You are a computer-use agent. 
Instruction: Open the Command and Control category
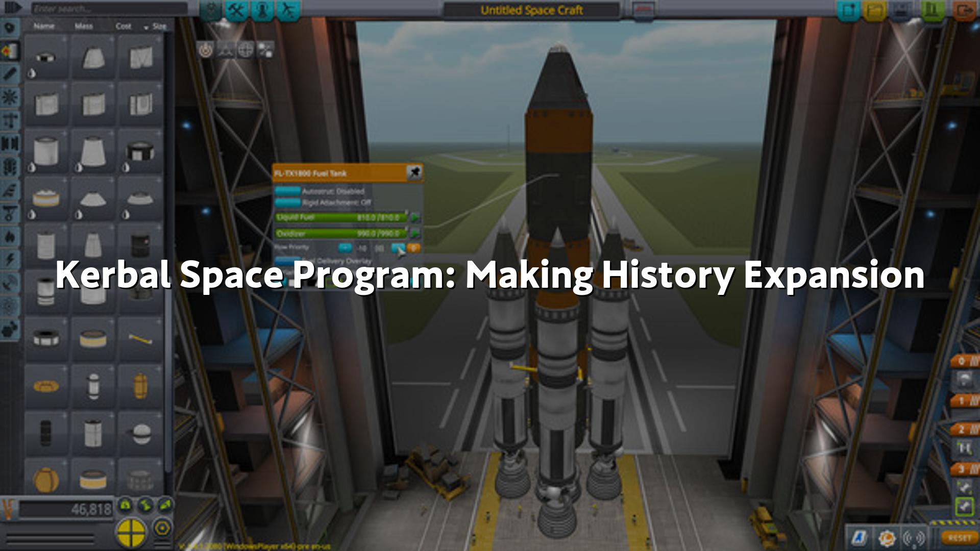coord(10,97)
